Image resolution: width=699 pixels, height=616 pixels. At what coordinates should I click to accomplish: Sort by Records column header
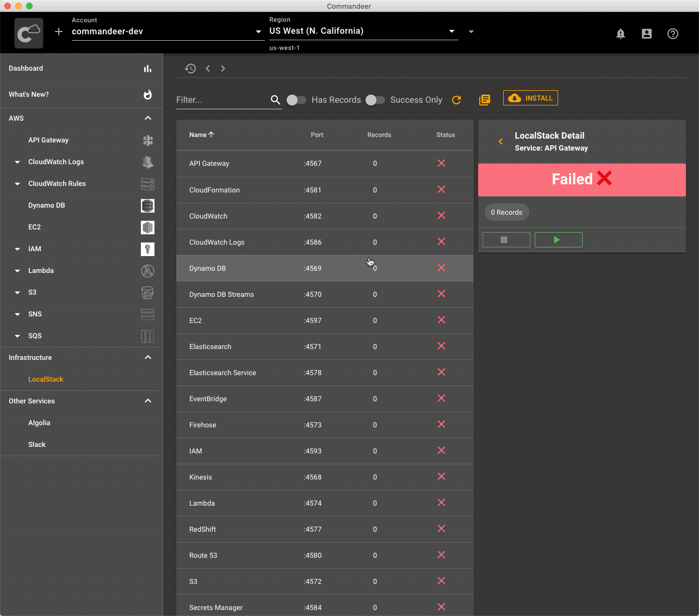379,135
